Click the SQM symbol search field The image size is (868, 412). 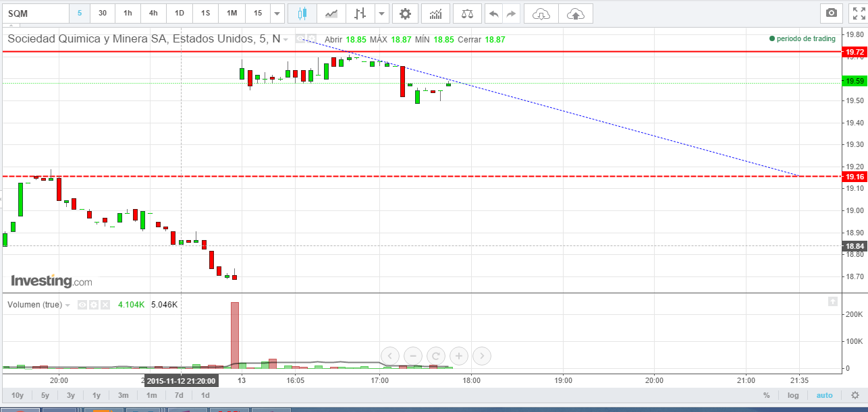pyautogui.click(x=35, y=13)
